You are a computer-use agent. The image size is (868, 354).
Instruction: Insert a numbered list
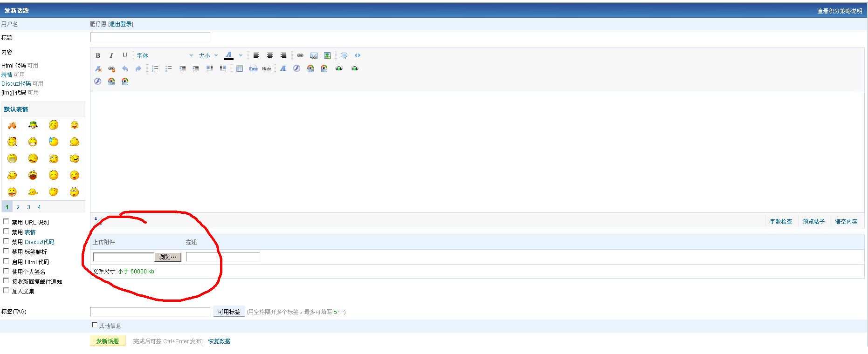click(155, 68)
